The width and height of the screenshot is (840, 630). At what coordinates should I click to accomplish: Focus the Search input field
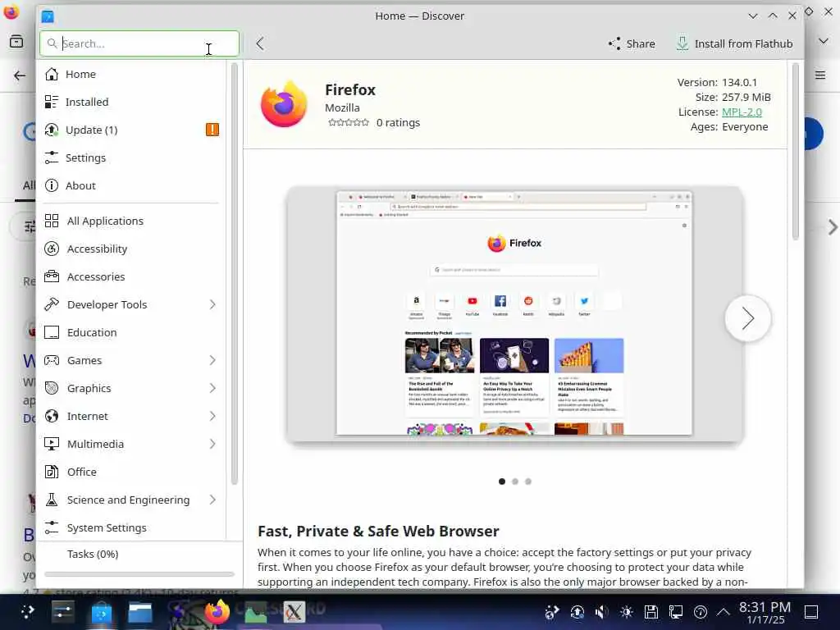click(x=139, y=43)
